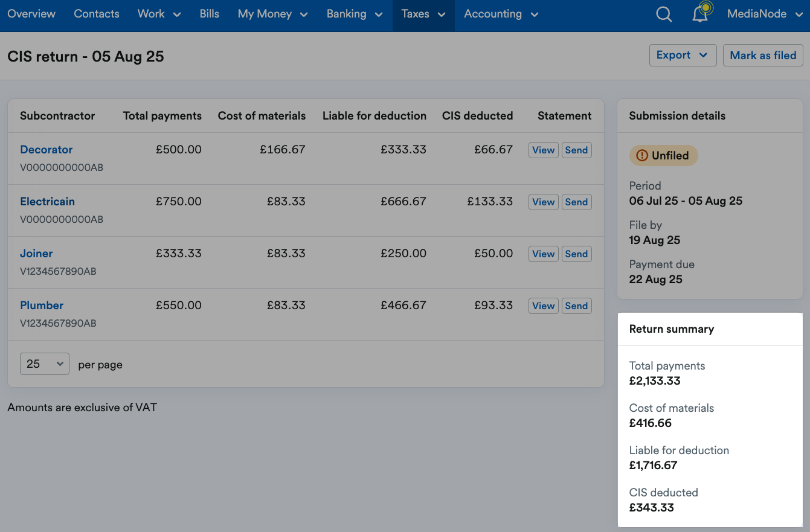
Task: Open the Export dropdown
Action: click(683, 55)
